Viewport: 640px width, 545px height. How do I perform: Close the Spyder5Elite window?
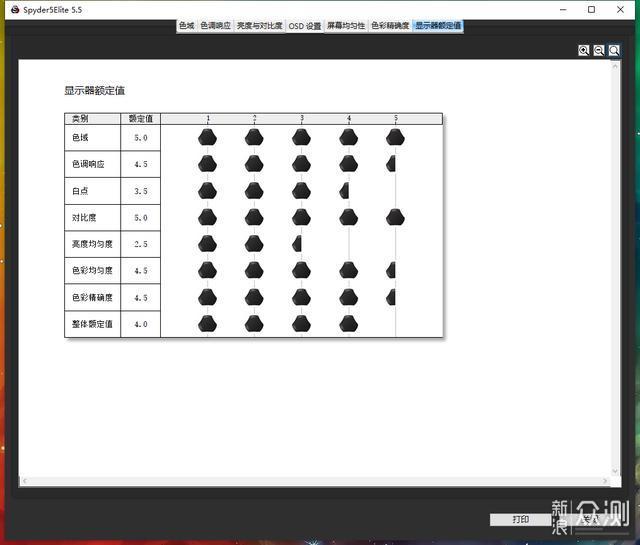[x=620, y=9]
